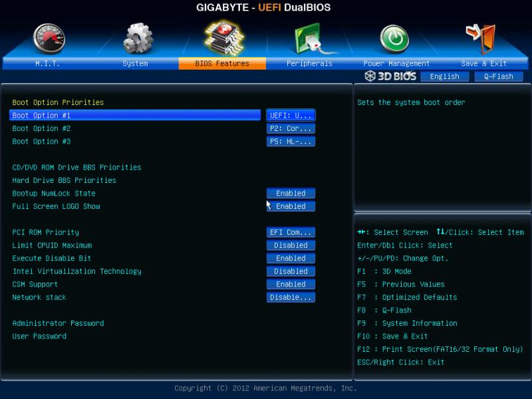The width and height of the screenshot is (532, 399).
Task: Select the Bootup NumLock State label
Action: (54, 194)
